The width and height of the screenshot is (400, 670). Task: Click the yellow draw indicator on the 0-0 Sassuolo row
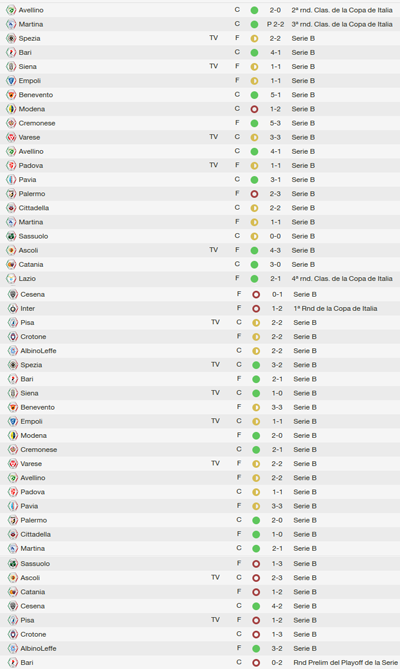point(254,236)
